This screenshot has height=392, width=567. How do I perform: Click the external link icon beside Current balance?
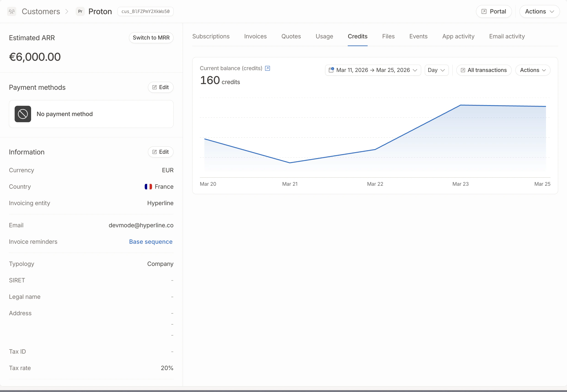[x=267, y=68]
